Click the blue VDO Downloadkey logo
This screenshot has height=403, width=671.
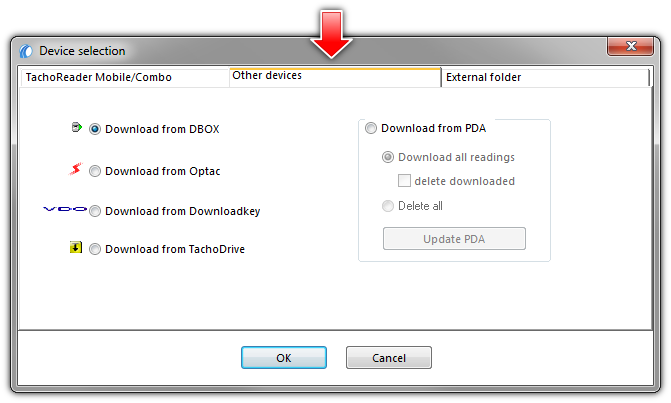tap(65, 209)
